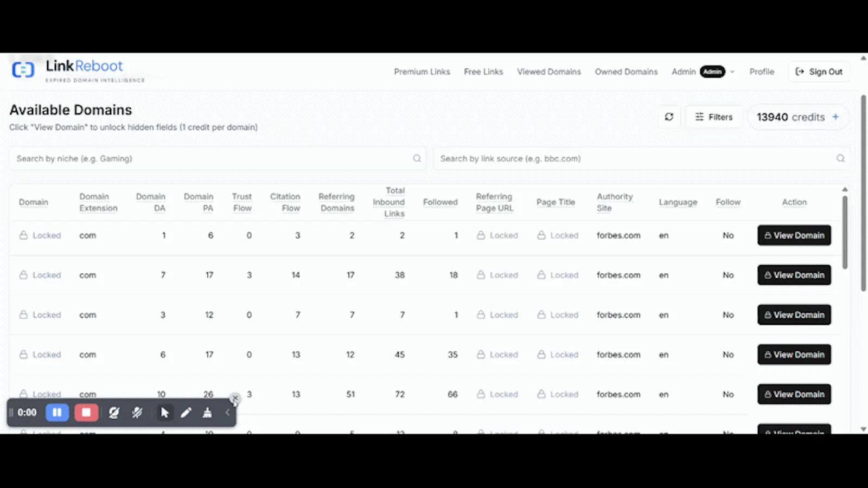868x488 pixels.
Task: Expand the Admin dropdown chevron
Action: pos(732,72)
